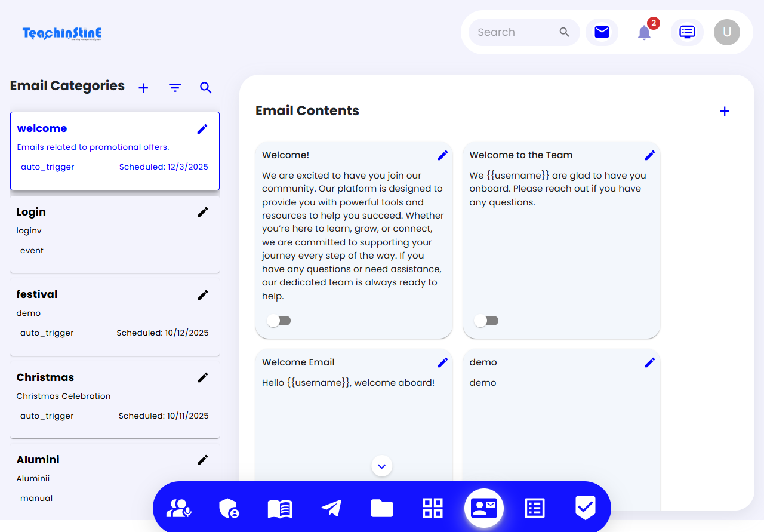Click the paper plane icon in dock

(331, 508)
